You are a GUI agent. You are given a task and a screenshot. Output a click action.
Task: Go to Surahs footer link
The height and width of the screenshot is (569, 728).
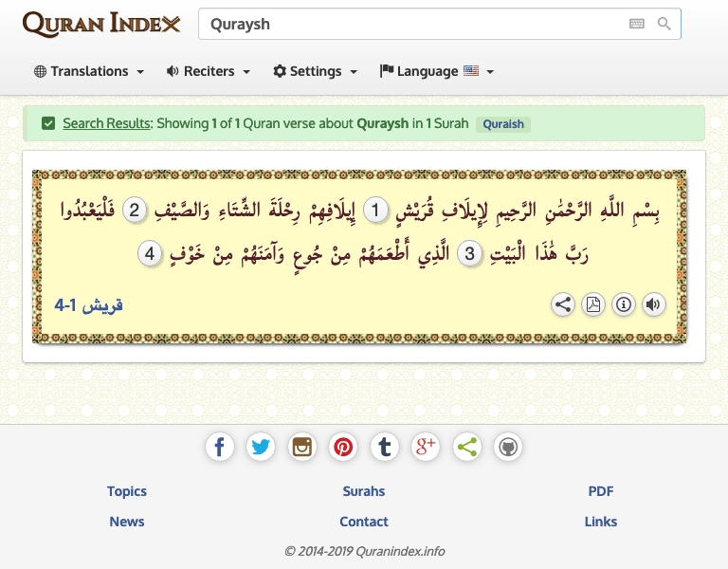click(364, 491)
